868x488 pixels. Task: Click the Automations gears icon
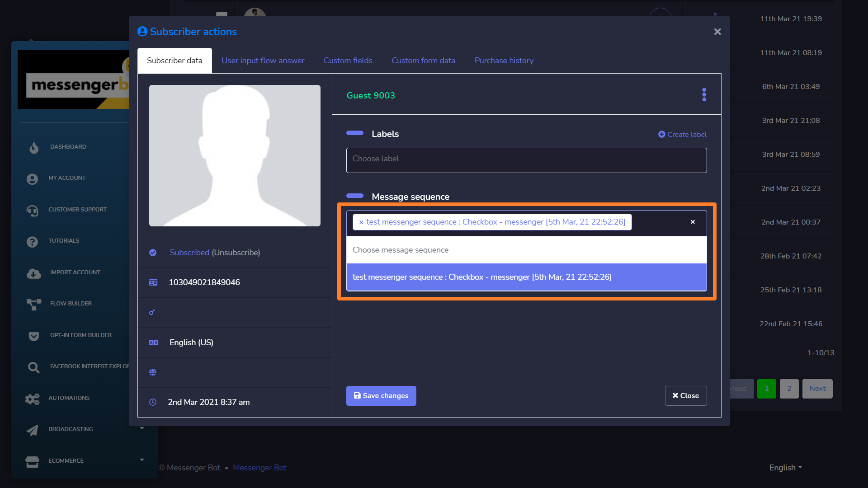click(x=32, y=399)
